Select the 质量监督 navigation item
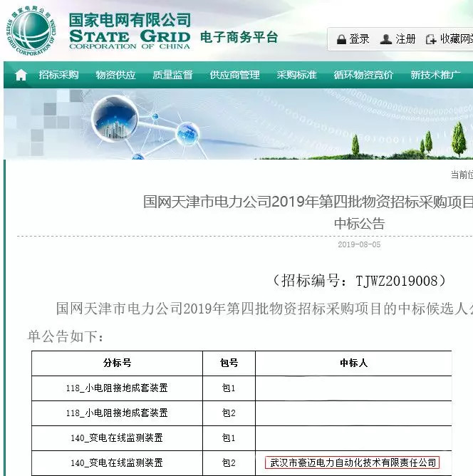473x476 pixels. (172, 75)
